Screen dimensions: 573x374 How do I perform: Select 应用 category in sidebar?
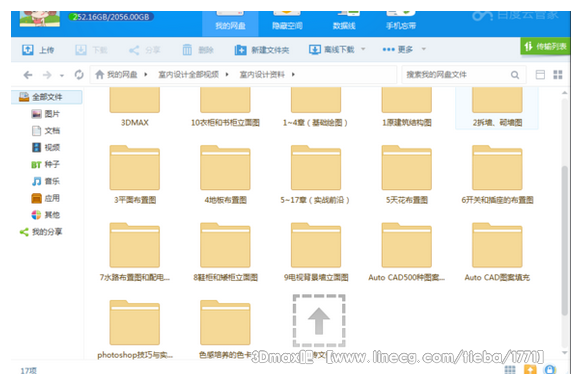pyautogui.click(x=46, y=198)
